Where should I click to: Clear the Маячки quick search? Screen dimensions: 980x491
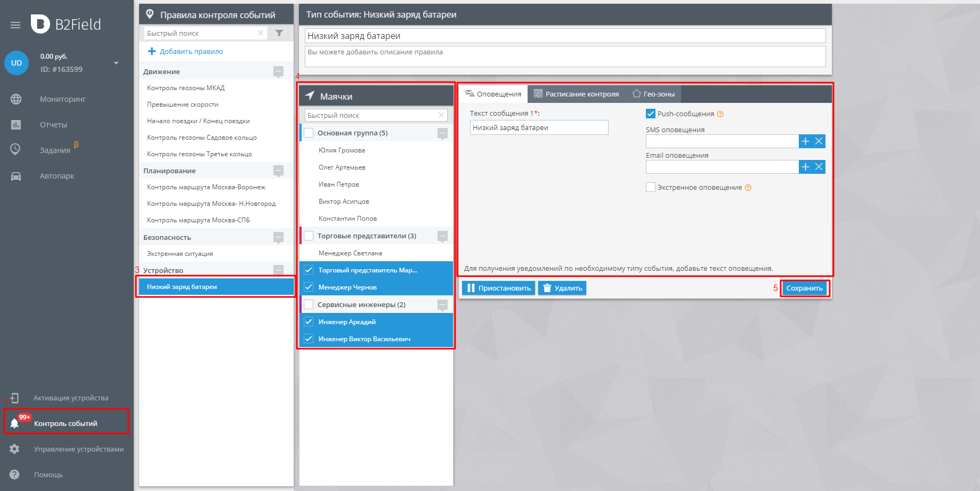(x=441, y=115)
